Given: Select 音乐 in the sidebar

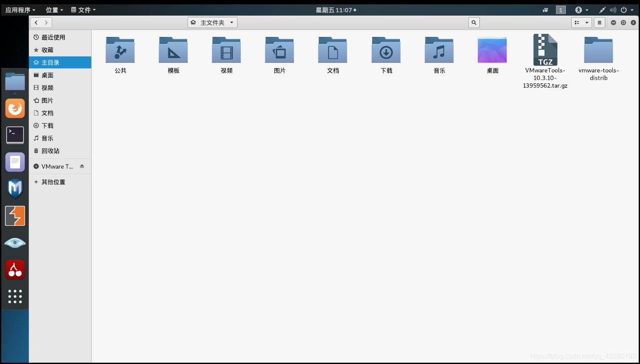Looking at the screenshot, I should [60, 138].
